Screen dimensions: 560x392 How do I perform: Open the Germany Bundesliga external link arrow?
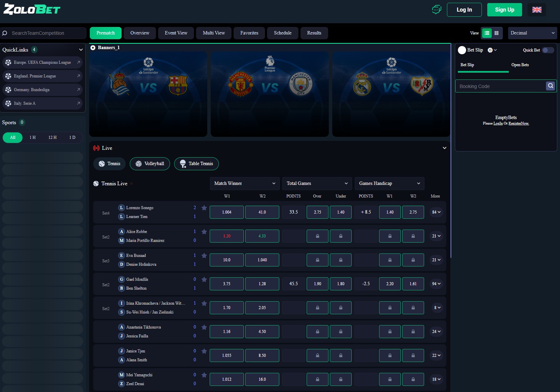point(79,89)
